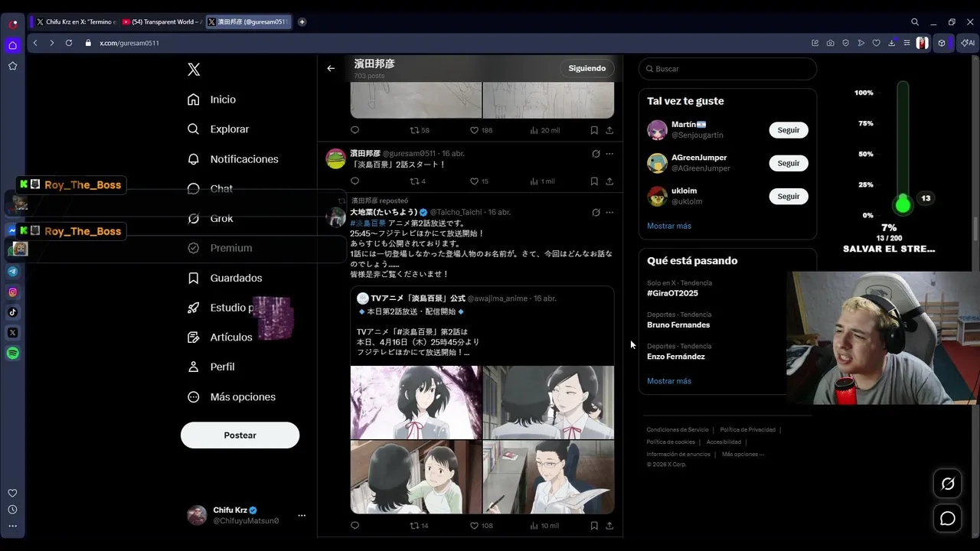Toggle the Siguiendo follow button

[586, 68]
